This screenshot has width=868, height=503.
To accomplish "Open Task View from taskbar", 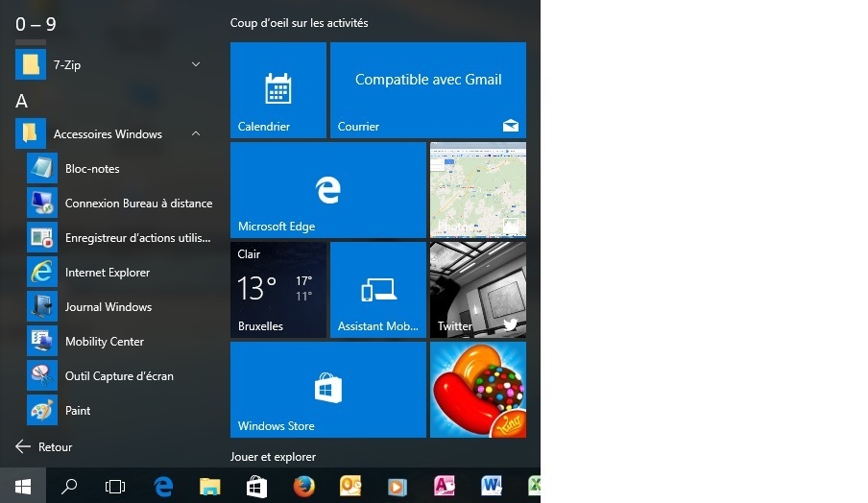I will pos(115,487).
